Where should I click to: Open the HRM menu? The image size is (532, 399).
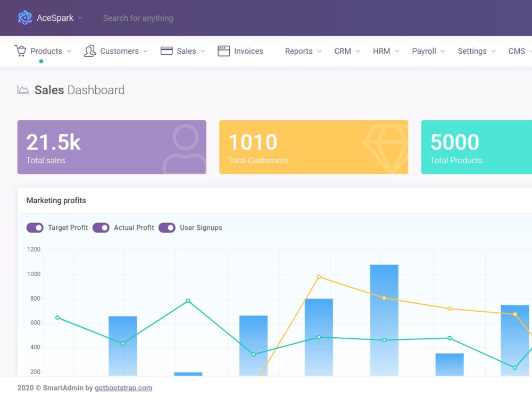point(386,51)
